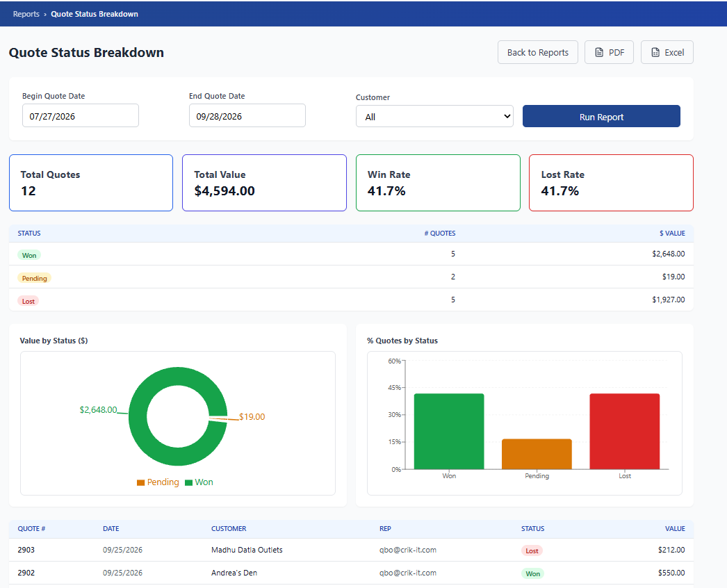
Task: Run the report
Action: pos(601,116)
